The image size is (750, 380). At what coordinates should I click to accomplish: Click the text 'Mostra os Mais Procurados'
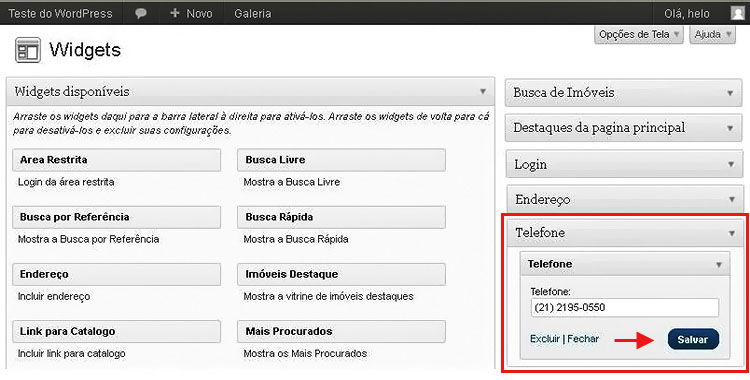(305, 354)
